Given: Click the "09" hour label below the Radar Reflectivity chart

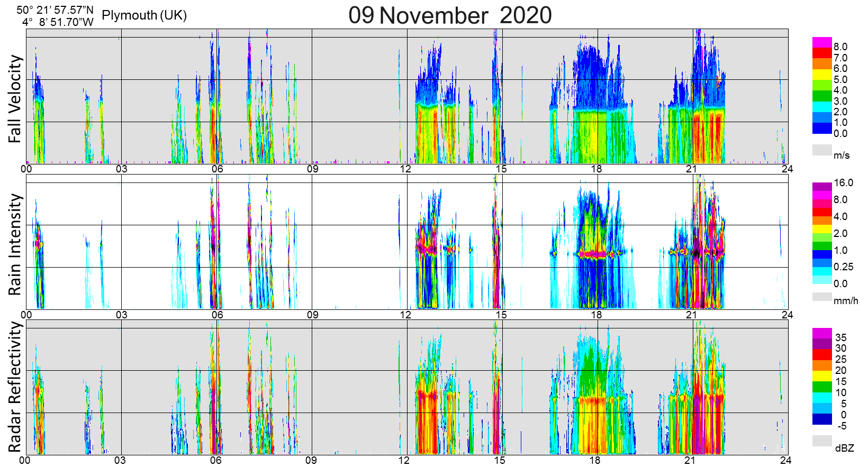Looking at the screenshot, I should point(311,460).
